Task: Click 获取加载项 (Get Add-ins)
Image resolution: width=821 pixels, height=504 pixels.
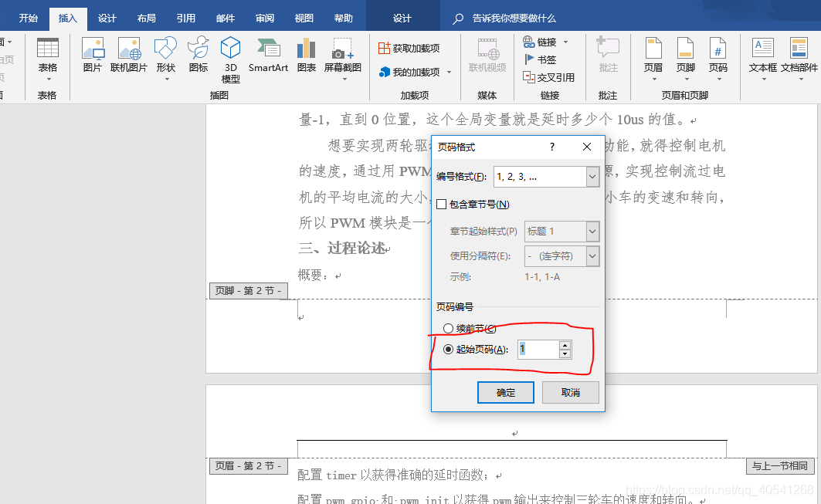Action: (x=409, y=48)
